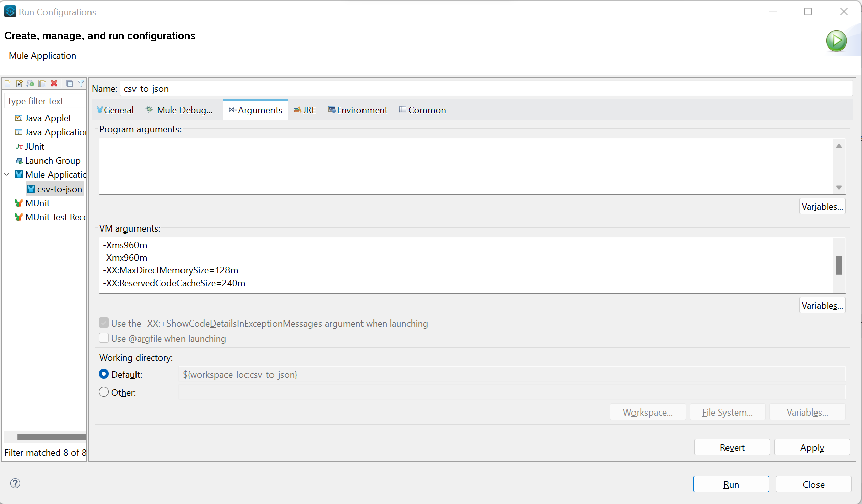This screenshot has height=504, width=862.
Task: Open the Mule Debug tab
Action: [x=179, y=110]
